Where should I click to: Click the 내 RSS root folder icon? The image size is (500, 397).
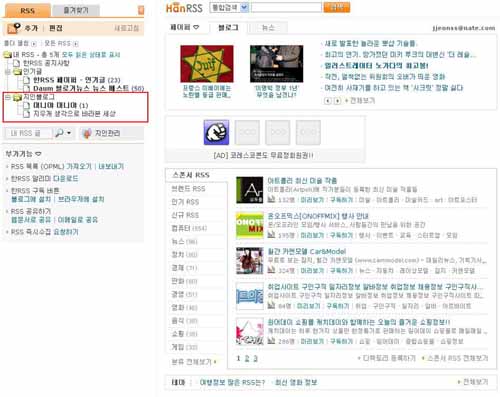point(7,55)
